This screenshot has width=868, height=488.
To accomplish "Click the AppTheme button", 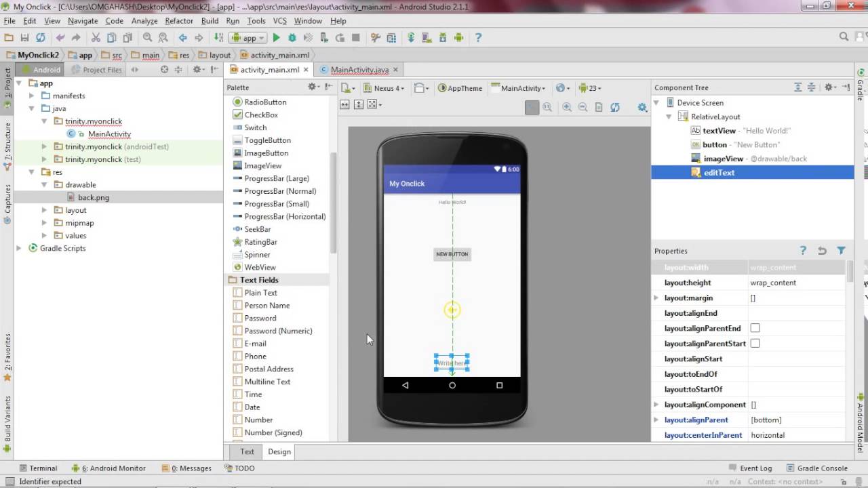I will pyautogui.click(x=460, y=88).
